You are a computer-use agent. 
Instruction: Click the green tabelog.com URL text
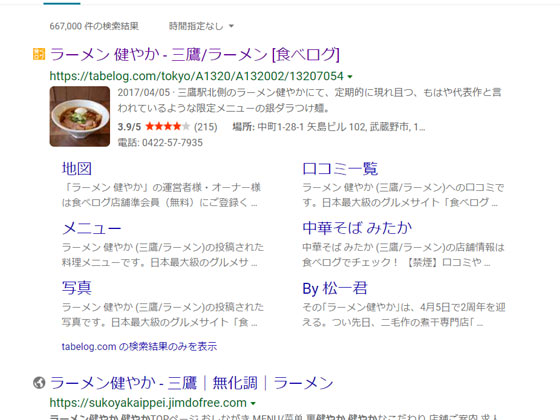196,76
